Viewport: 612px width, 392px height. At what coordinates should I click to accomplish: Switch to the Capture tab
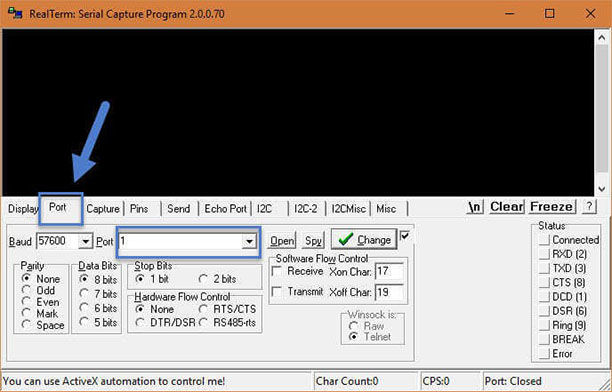tap(103, 209)
